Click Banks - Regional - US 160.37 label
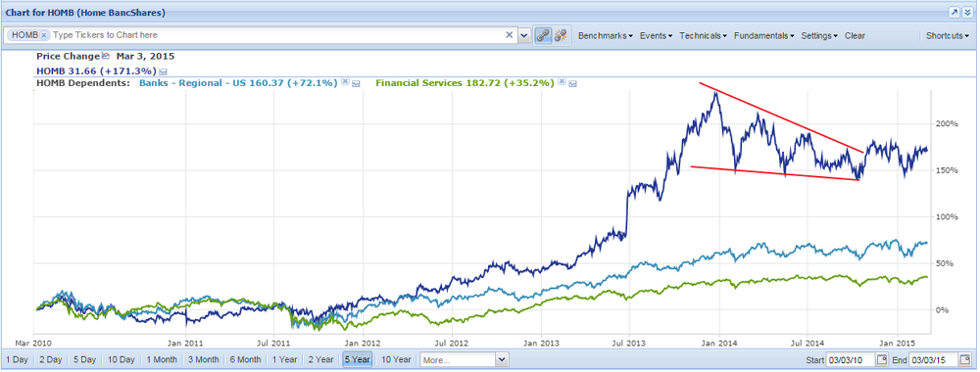The image size is (980, 372). pyautogui.click(x=238, y=82)
